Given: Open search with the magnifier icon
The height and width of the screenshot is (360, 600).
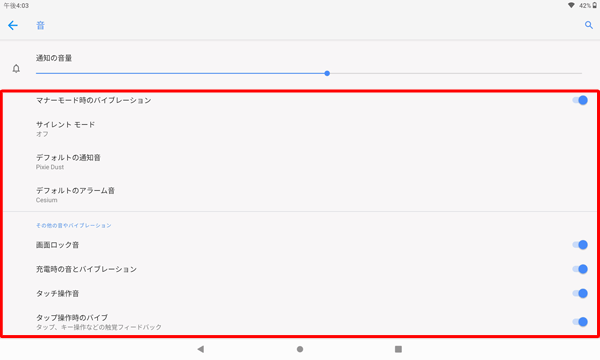Looking at the screenshot, I should click(x=589, y=25).
